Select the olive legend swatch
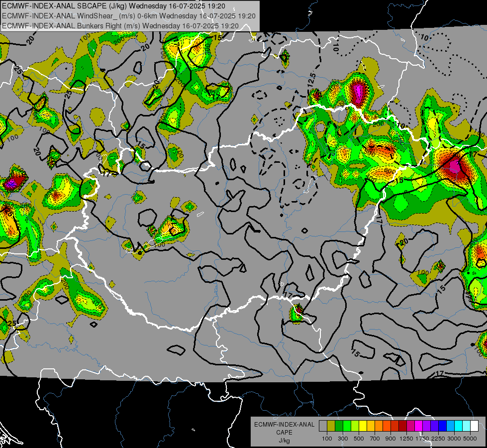The image size is (487, 448). 331,426
